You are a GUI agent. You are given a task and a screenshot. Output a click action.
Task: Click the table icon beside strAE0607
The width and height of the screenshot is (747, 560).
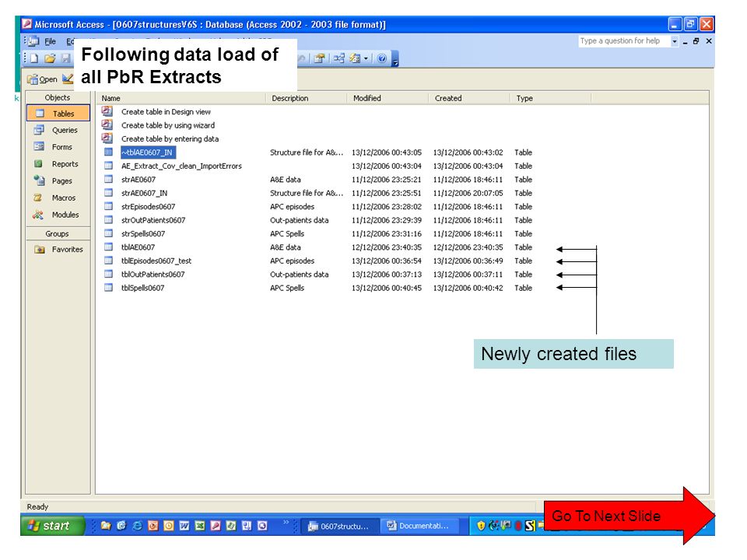click(x=109, y=180)
